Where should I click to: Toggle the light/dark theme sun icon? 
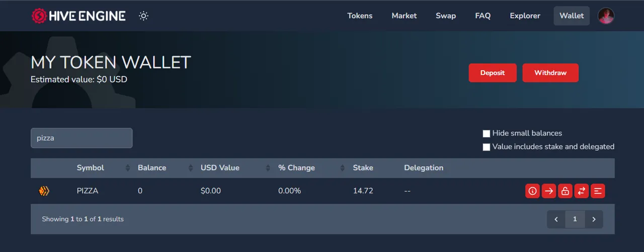[x=144, y=16]
